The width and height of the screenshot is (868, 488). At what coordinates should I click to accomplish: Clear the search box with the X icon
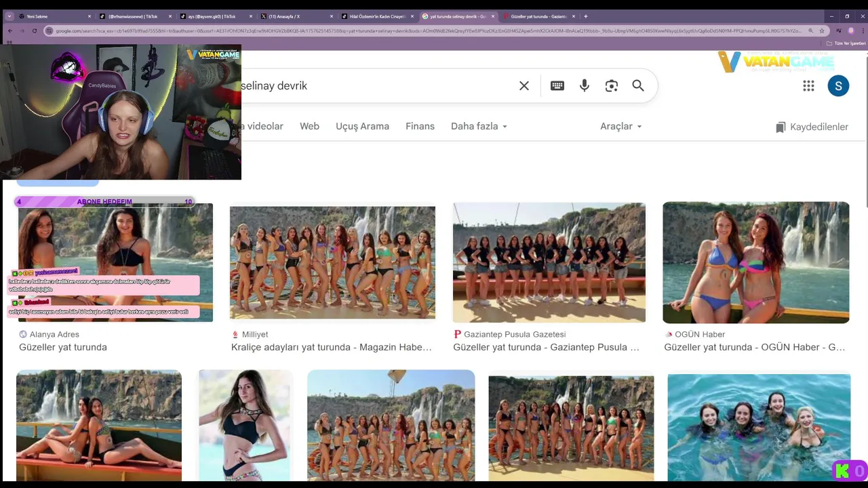(524, 85)
